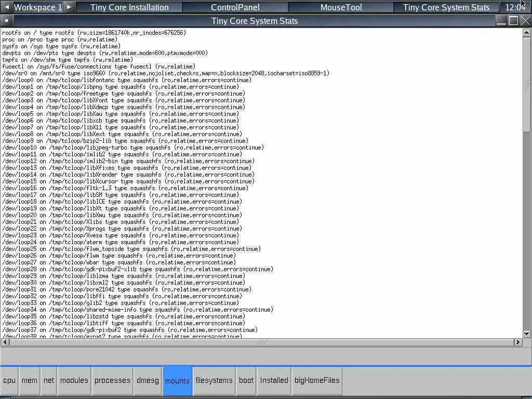Open the window menu icon in title bar
Image resolution: width=532 pixels, height=399 pixels.
coord(6,21)
